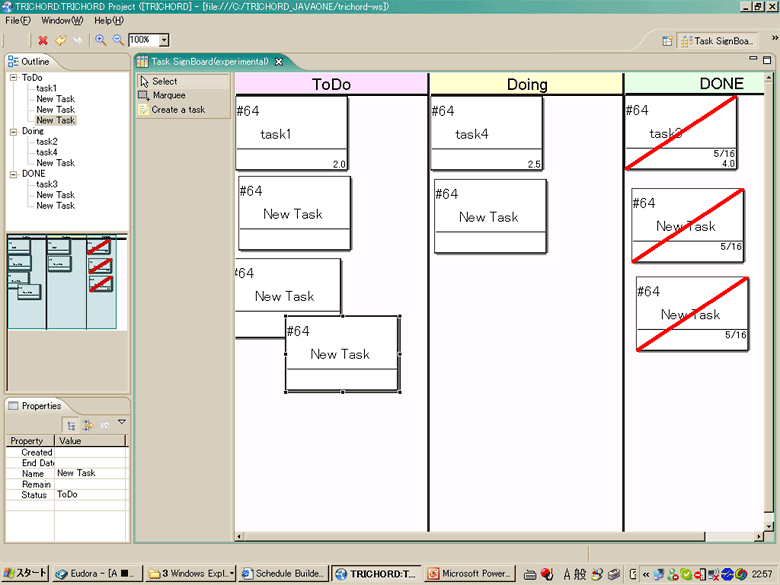
Task: Select the handle-outlined New Task card
Action: tap(342, 354)
